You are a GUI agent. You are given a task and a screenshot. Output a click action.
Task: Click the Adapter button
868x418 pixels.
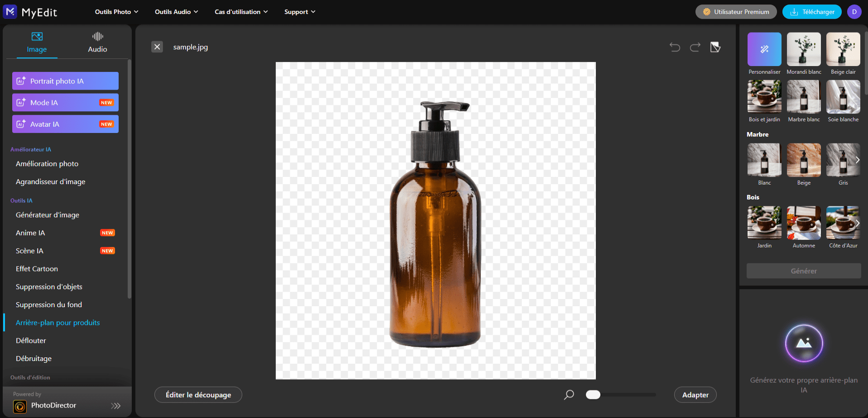point(695,394)
